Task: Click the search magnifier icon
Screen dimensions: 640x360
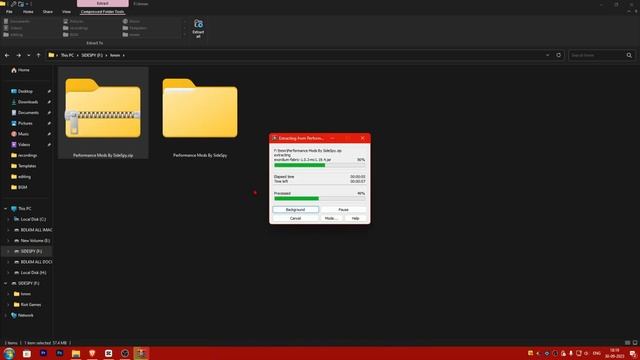Action: click(x=629, y=55)
